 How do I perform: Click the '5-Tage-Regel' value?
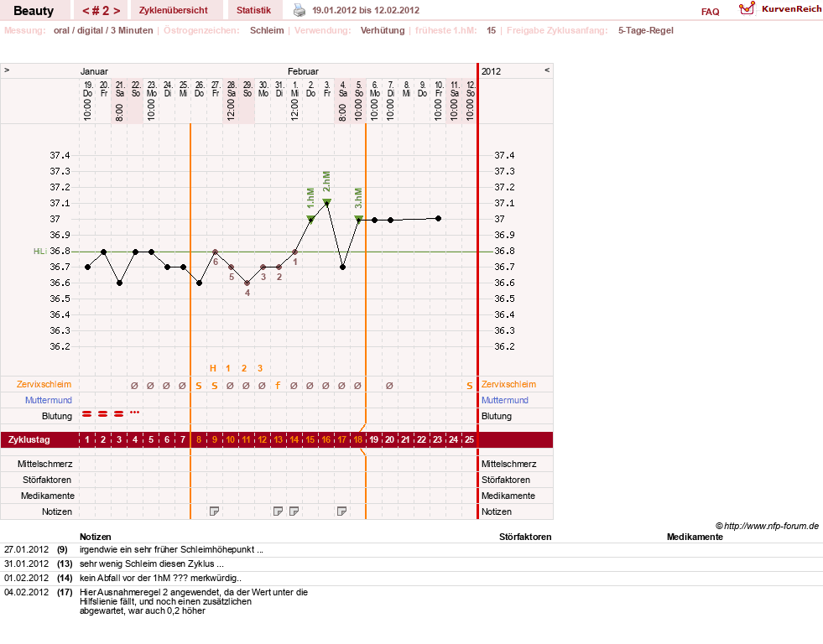[x=646, y=30]
